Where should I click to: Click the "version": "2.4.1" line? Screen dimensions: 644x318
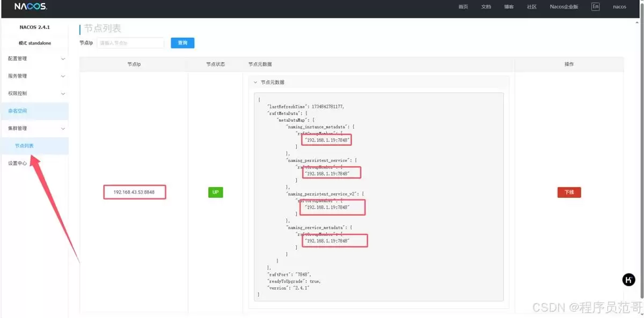(288, 288)
